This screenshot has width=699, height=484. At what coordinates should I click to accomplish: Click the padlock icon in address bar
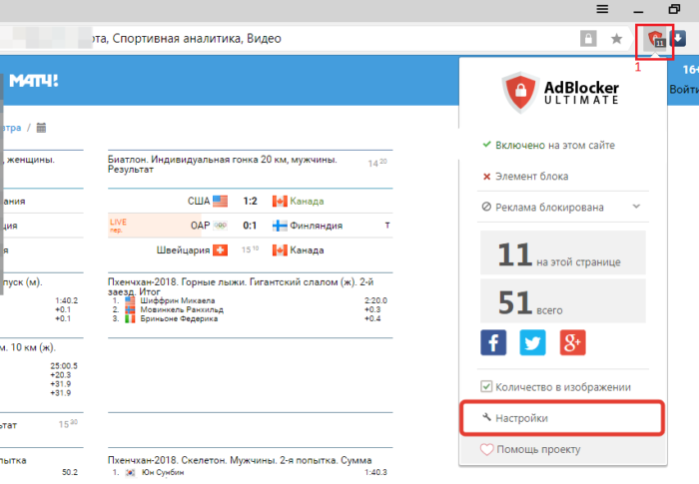588,39
